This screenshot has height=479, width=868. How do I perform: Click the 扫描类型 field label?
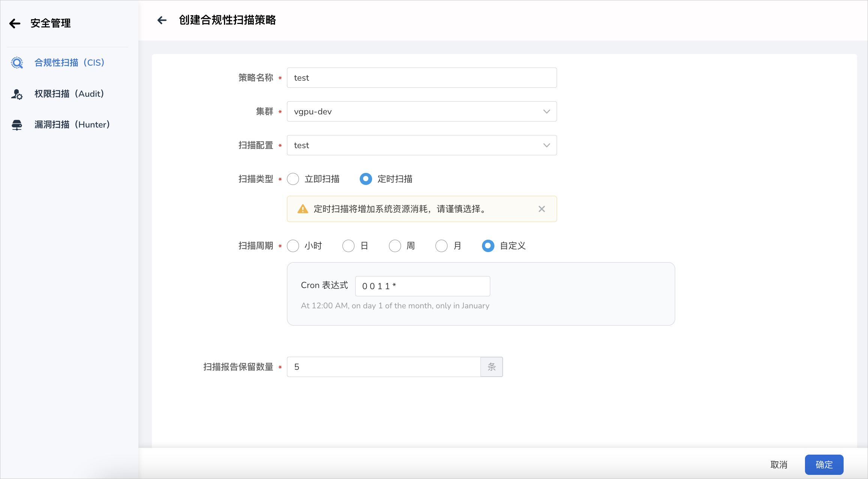pyautogui.click(x=256, y=179)
